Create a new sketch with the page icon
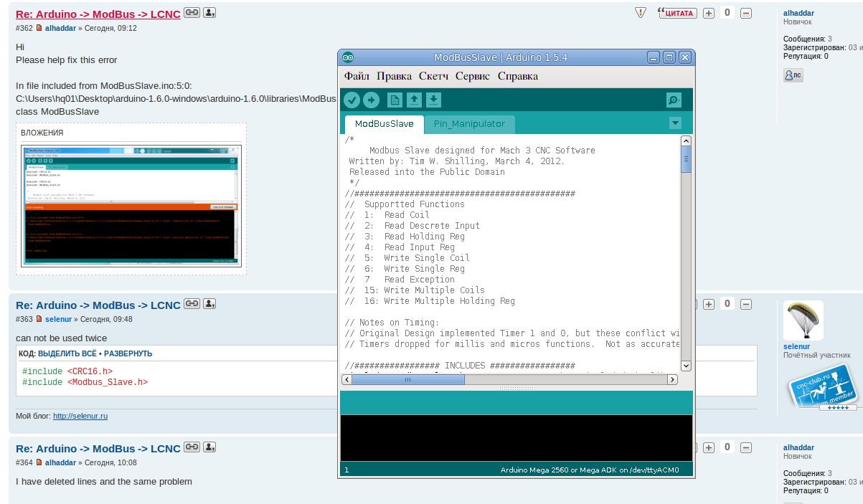This screenshot has width=863, height=504. coord(395,100)
